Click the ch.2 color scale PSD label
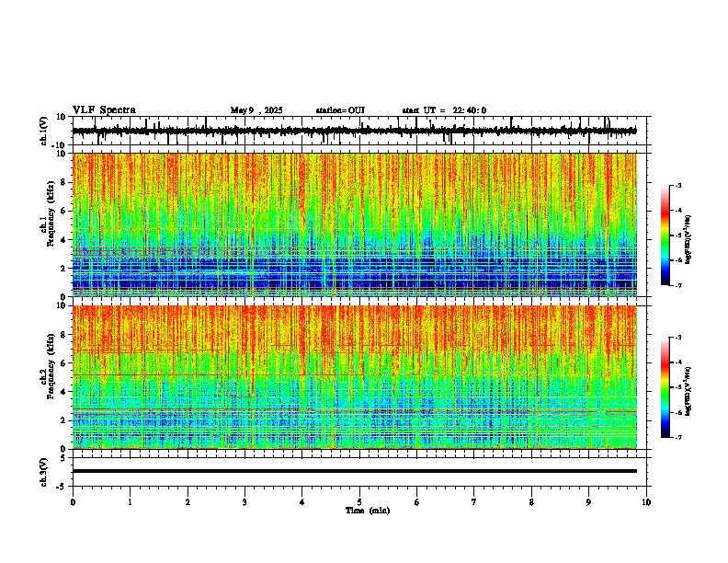The height and width of the screenshot is (563, 728). [688, 392]
